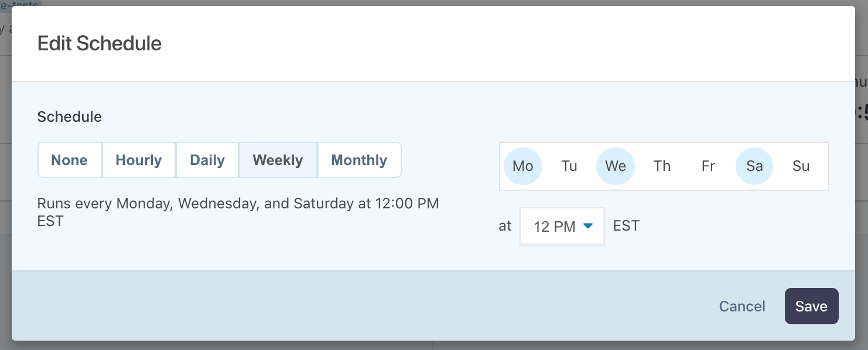The height and width of the screenshot is (350, 868).
Task: Set schedule frequency to Hourly
Action: coord(139,160)
